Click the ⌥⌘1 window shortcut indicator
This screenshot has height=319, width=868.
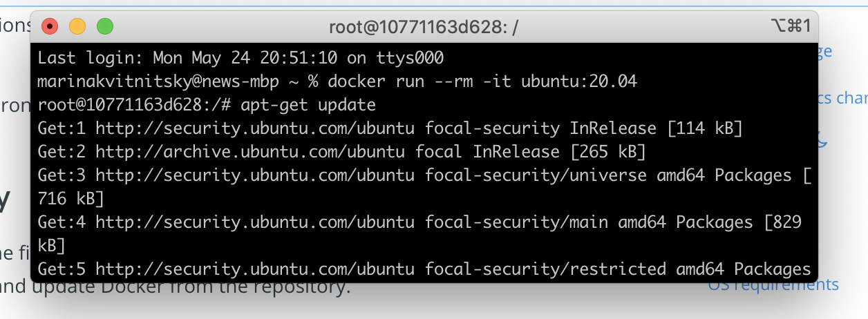pos(790,26)
